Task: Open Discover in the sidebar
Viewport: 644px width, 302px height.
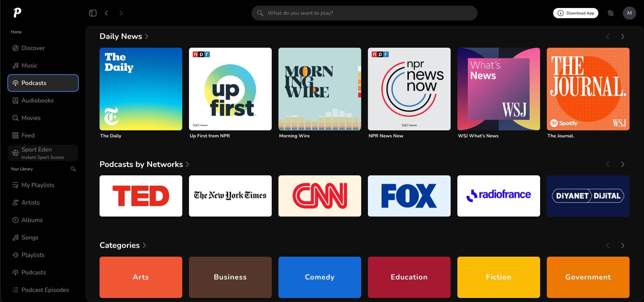Action: click(x=33, y=48)
